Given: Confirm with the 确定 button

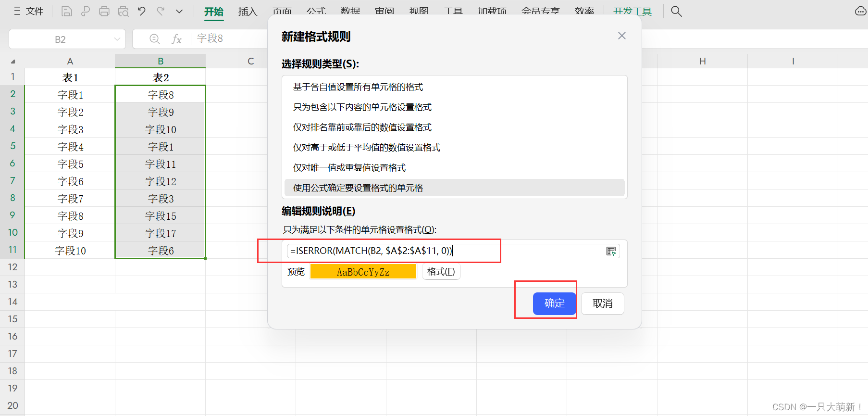Looking at the screenshot, I should click(x=554, y=303).
